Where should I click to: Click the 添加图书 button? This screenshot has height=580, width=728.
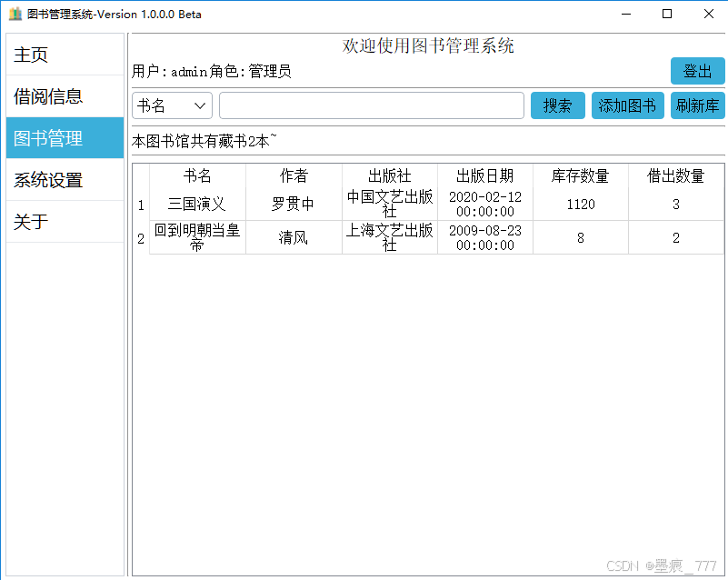click(x=627, y=105)
